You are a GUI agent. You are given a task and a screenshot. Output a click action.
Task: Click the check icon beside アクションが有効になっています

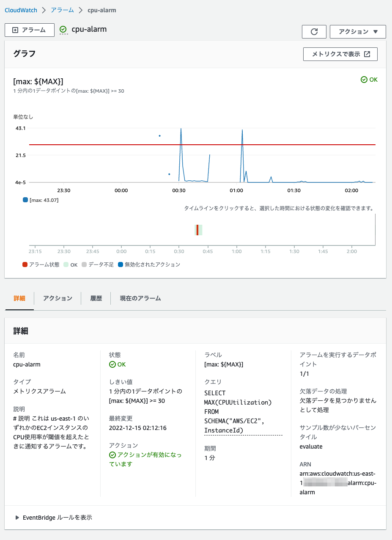coord(112,455)
